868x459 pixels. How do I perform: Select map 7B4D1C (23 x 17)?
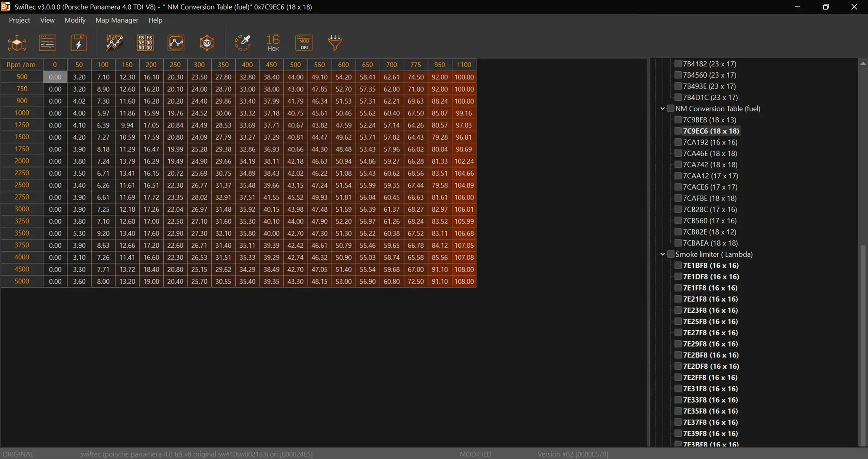point(710,98)
